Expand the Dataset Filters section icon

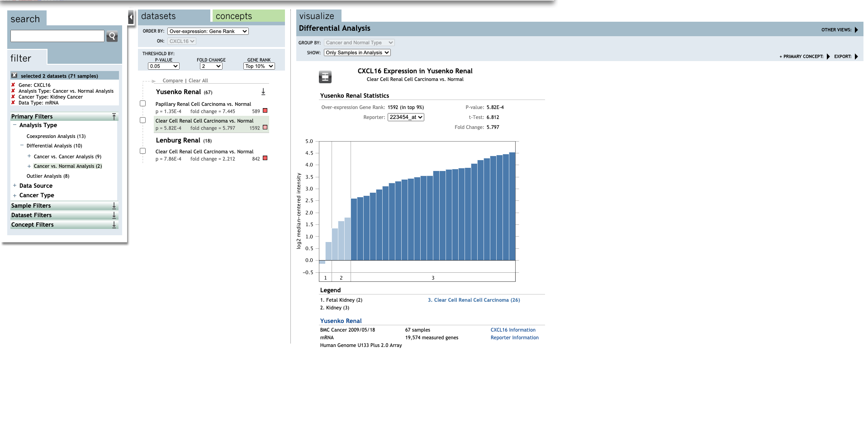coord(114,215)
